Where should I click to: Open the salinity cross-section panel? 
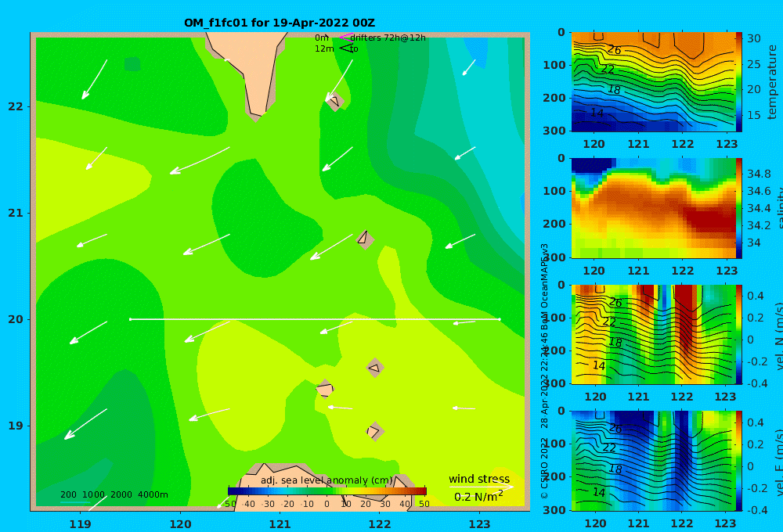pyautogui.click(x=653, y=208)
